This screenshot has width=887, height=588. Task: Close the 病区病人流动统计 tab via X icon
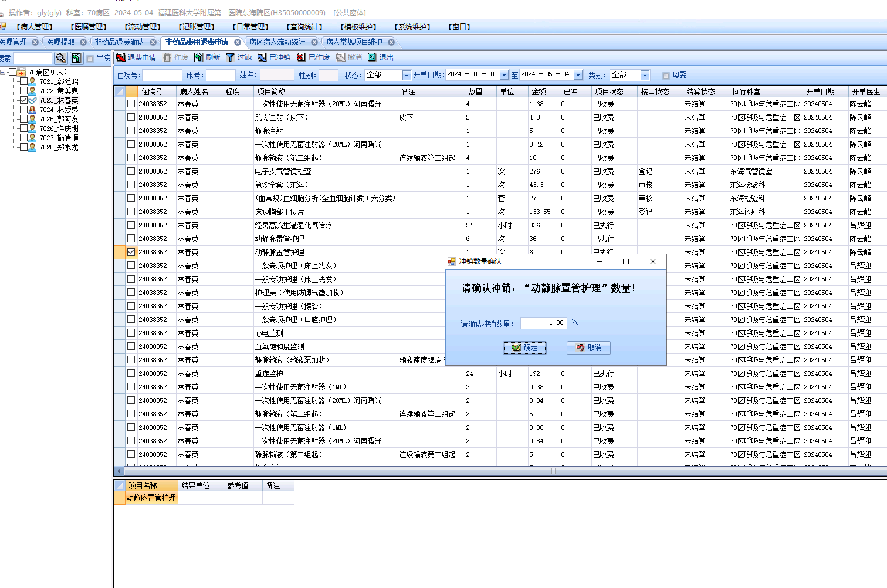(314, 42)
